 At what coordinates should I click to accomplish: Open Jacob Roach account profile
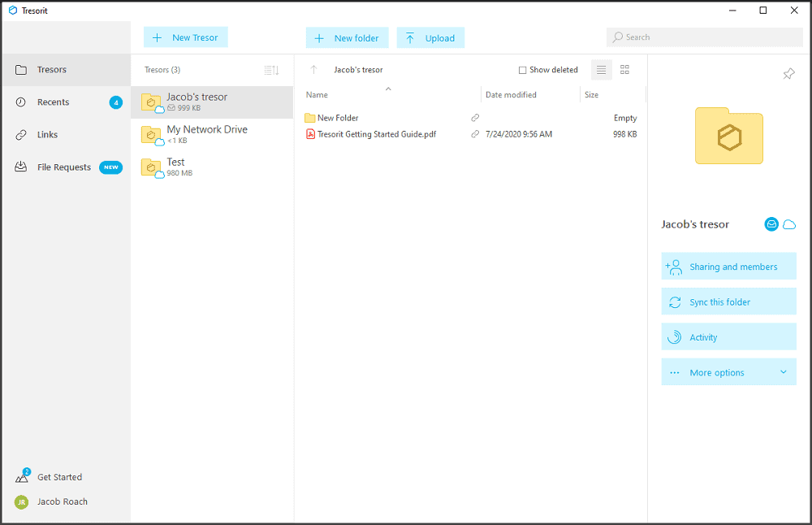[63, 501]
